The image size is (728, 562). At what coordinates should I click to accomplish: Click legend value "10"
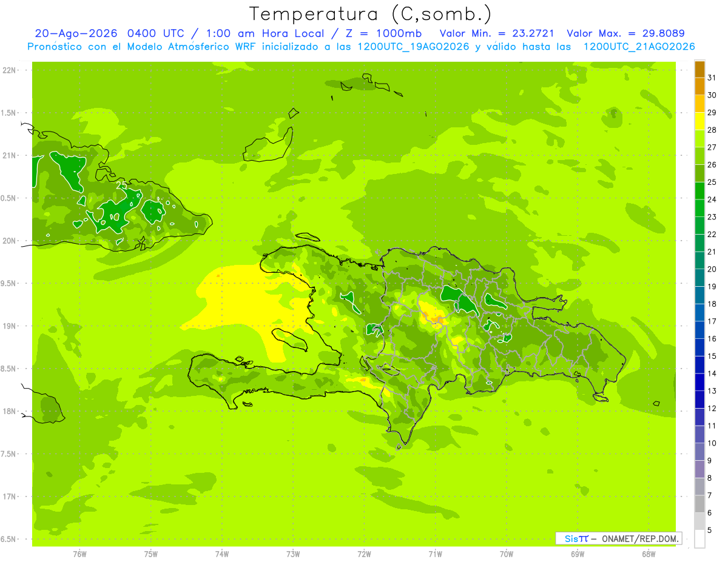[x=712, y=443]
